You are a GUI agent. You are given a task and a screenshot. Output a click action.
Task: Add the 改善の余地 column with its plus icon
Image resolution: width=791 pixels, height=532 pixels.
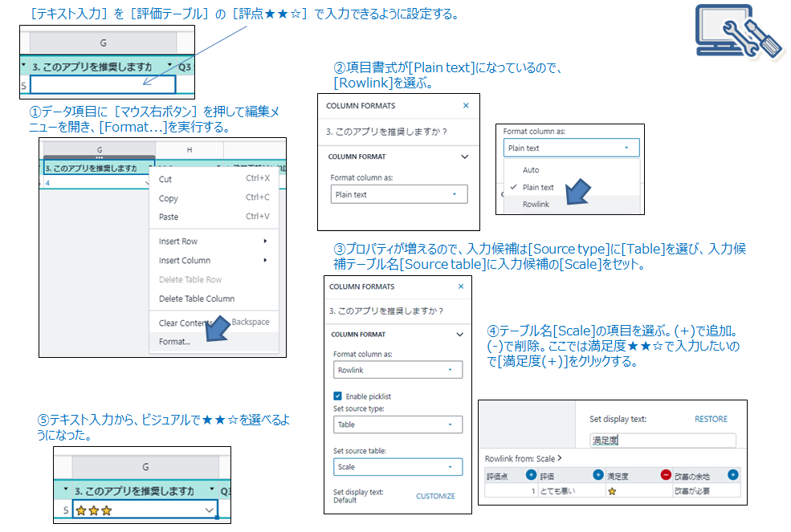tap(733, 474)
